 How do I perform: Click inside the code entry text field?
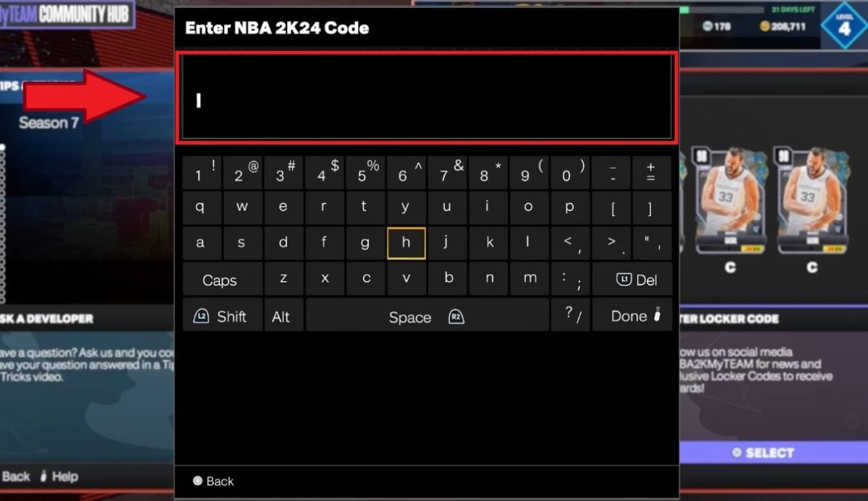coord(427,98)
